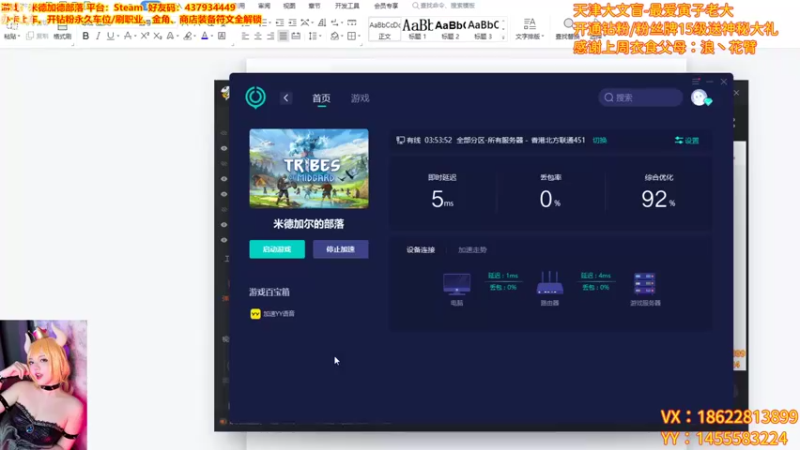Select the 加速走势 tab

472,249
